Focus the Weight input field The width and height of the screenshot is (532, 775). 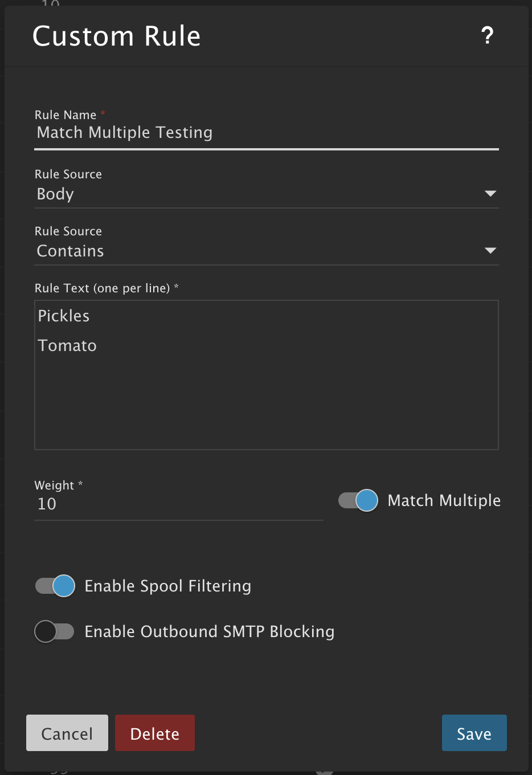coord(178,504)
